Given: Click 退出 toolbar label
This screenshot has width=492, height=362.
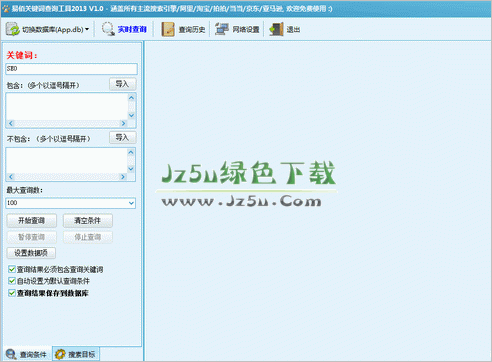Looking at the screenshot, I should [293, 30].
